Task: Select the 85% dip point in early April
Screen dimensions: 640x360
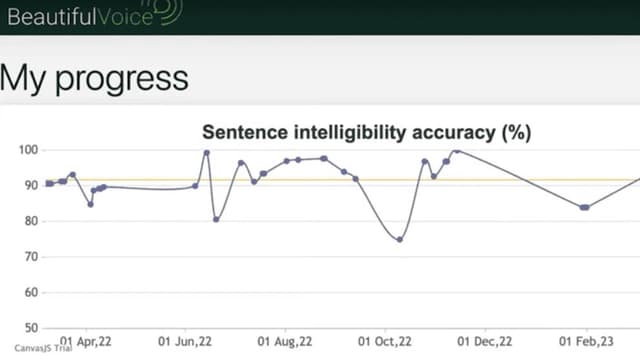Action: coord(91,204)
